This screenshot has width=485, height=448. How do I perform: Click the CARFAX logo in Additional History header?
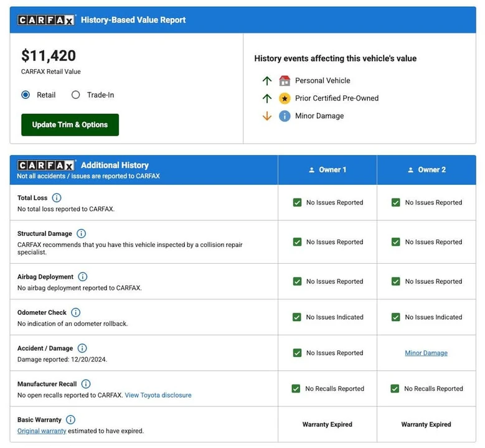pos(46,166)
